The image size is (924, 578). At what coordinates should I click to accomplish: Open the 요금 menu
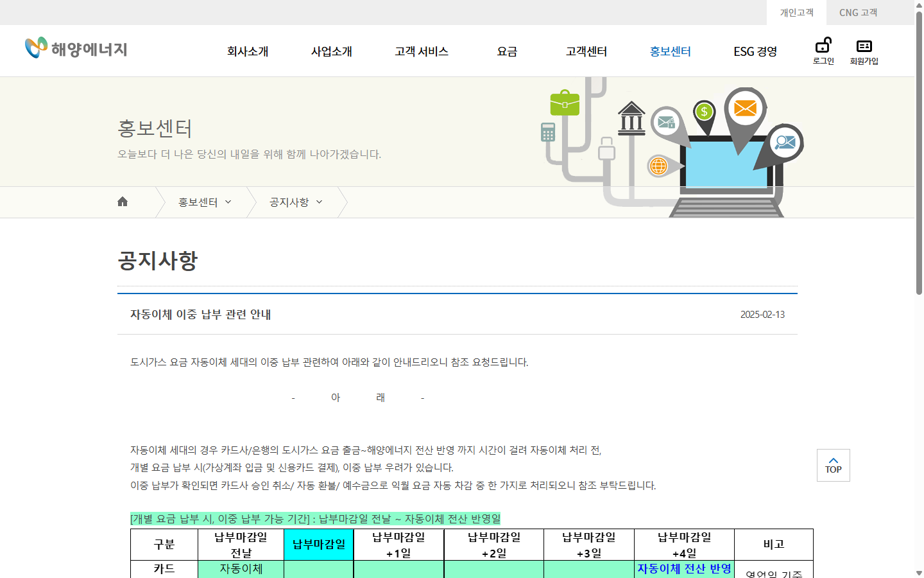[x=507, y=51]
